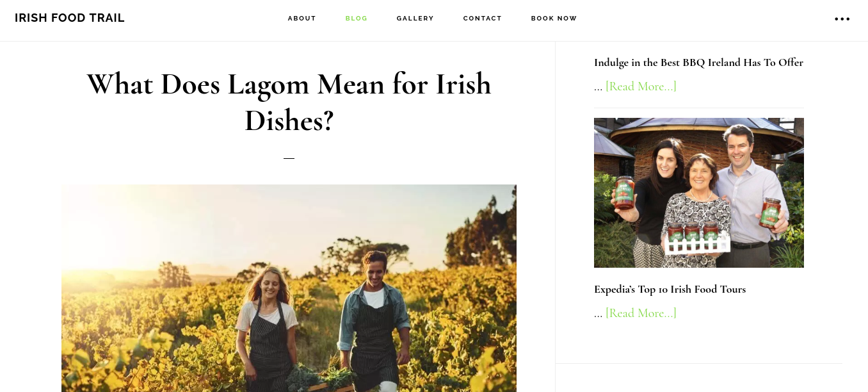Open the three-dot overflow menu icon

[842, 19]
